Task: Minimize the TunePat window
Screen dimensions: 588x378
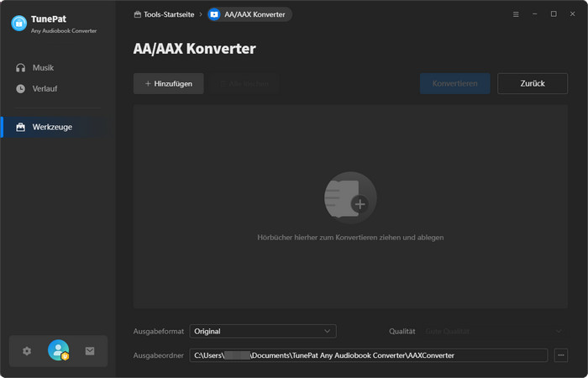Action: point(535,14)
